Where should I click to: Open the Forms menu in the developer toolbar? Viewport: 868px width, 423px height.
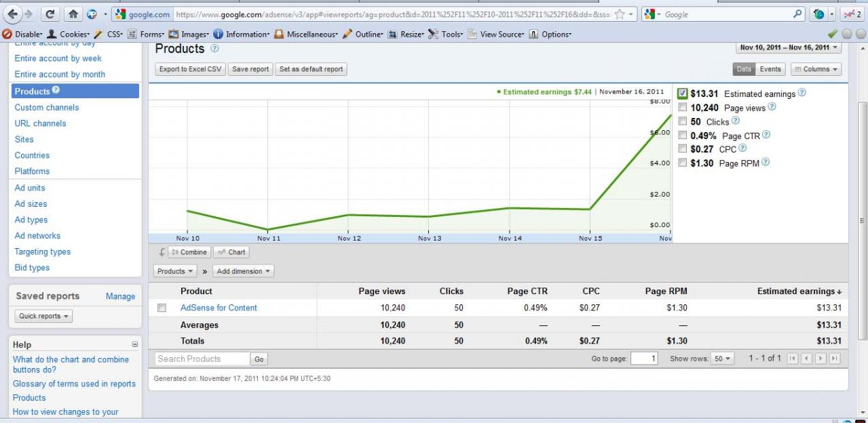tap(147, 34)
